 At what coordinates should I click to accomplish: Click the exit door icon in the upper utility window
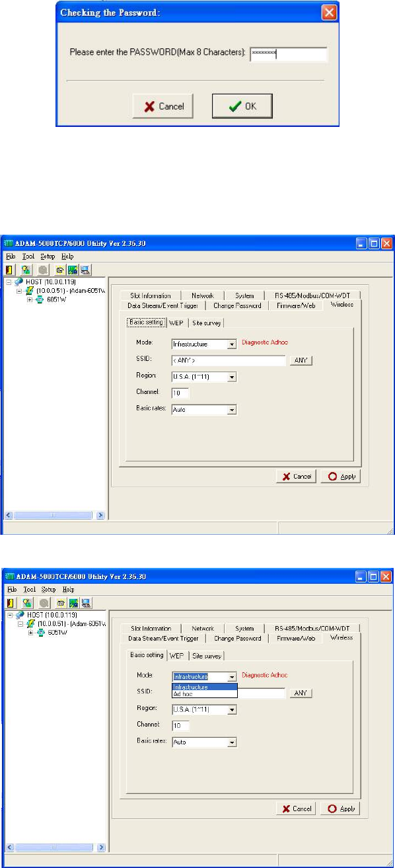10,269
